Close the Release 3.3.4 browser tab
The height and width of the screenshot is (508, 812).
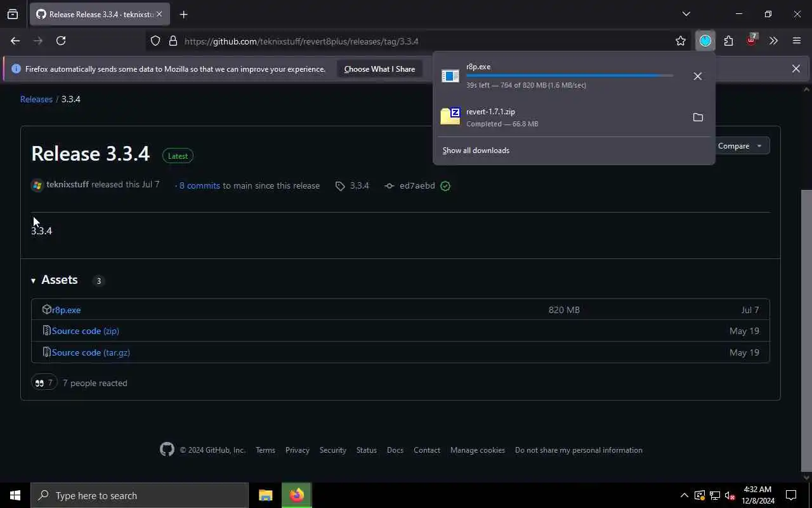159,14
